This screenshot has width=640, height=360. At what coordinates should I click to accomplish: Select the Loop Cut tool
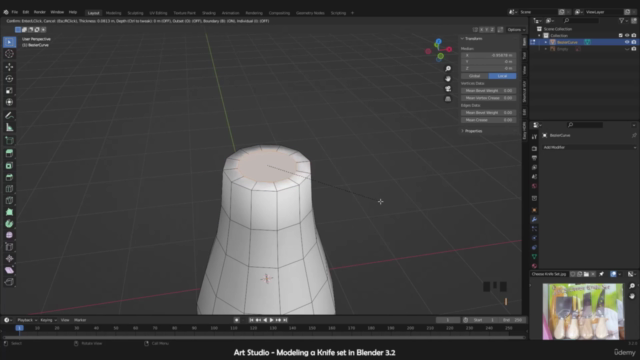[9, 189]
